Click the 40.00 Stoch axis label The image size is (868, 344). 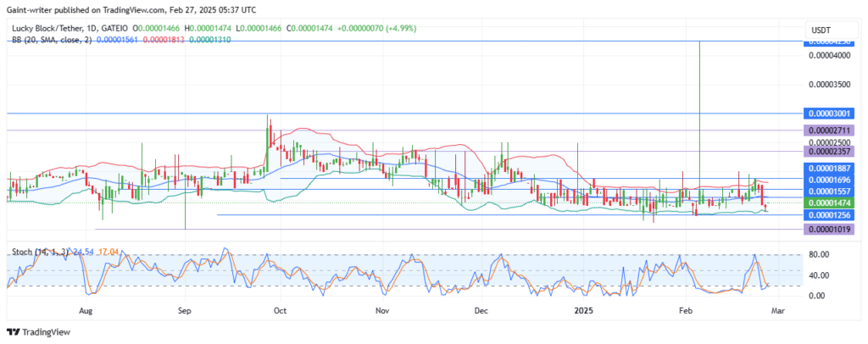(x=818, y=275)
